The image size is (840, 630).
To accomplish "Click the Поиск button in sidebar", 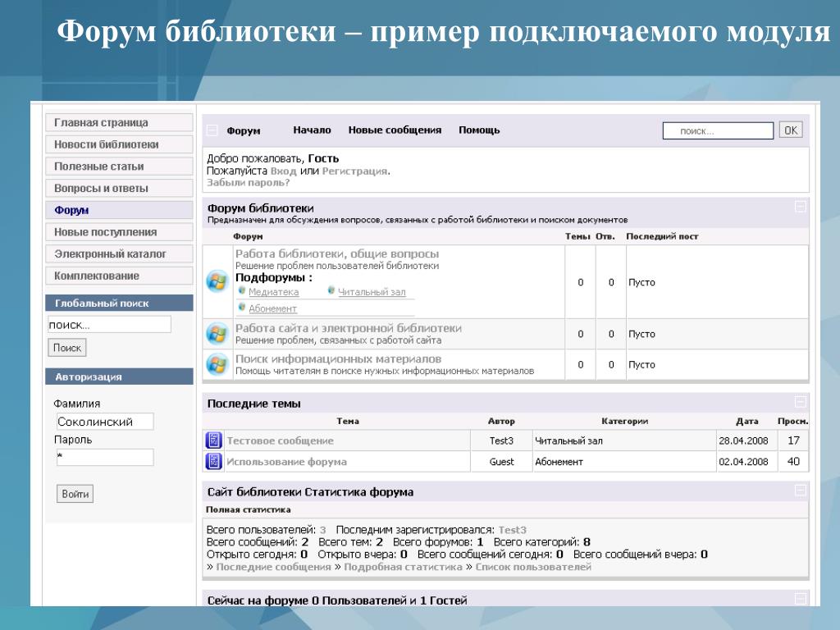I will coord(67,348).
